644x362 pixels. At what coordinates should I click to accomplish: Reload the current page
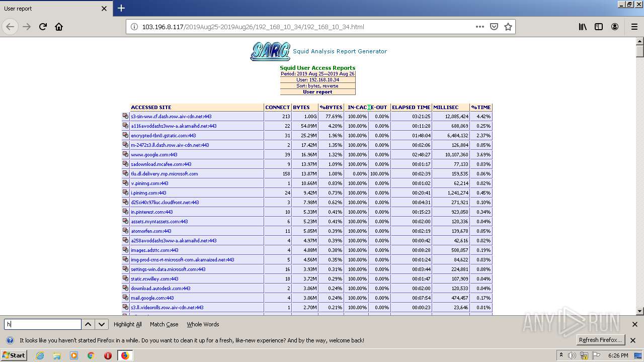coord(43,27)
